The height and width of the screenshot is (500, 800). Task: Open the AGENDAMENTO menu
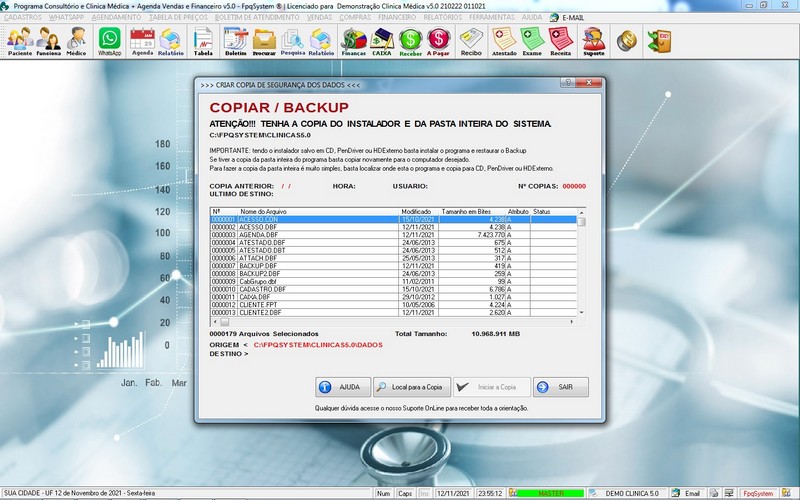[x=116, y=17]
